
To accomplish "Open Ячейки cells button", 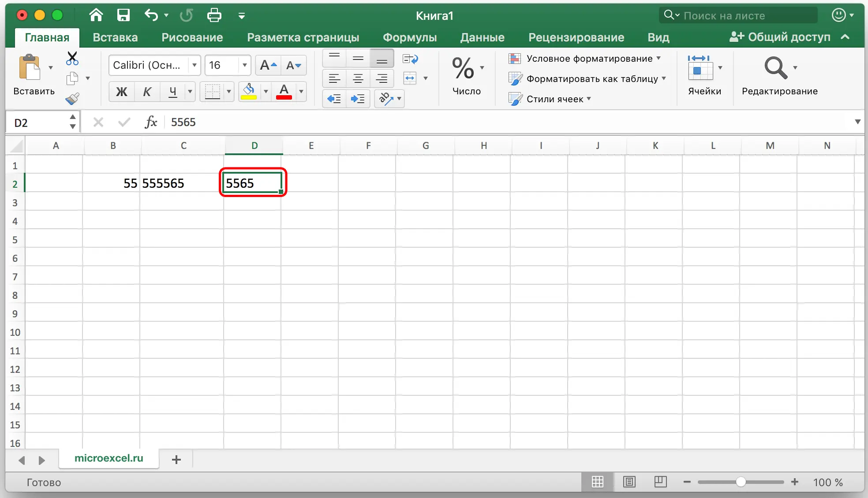I will pos(700,67).
